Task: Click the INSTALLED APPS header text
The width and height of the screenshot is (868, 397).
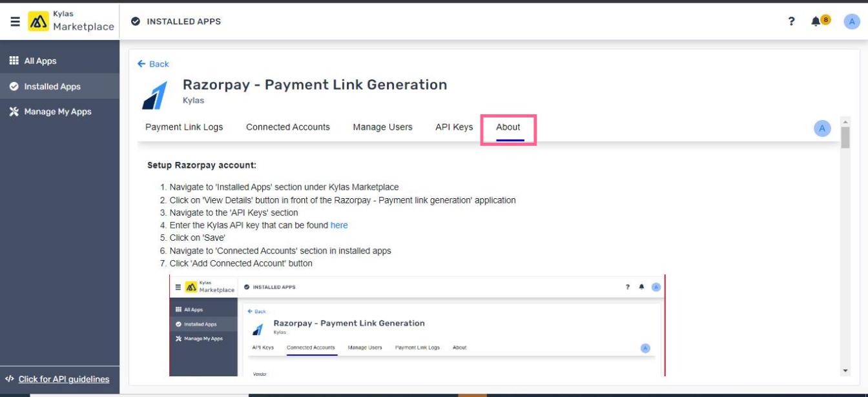Action: click(x=184, y=21)
